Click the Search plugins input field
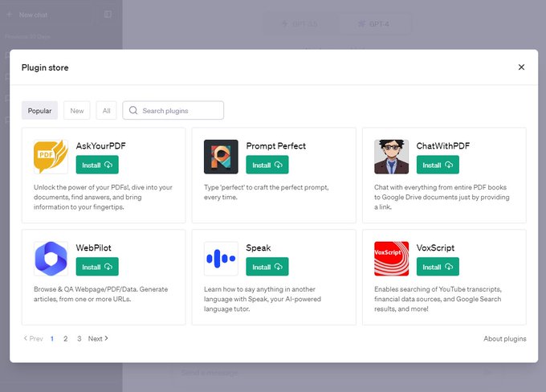The width and height of the screenshot is (546, 392). [x=173, y=111]
